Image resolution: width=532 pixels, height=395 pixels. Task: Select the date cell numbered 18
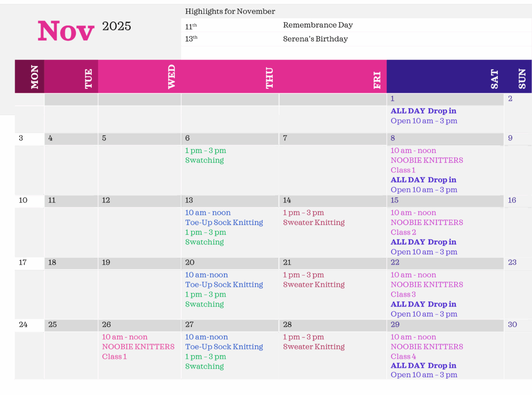52,263
